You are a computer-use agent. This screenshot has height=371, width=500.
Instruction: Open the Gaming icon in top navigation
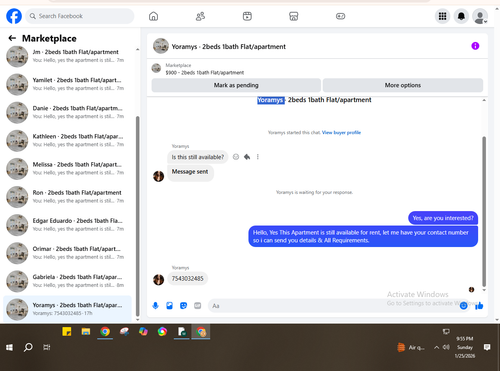coord(340,16)
